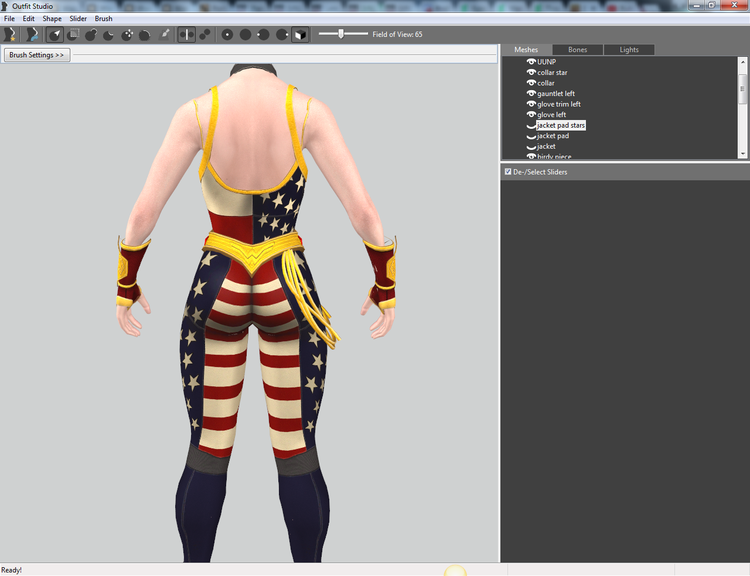Switch to front view
Screen dimensions: 750x576
click(x=227, y=34)
